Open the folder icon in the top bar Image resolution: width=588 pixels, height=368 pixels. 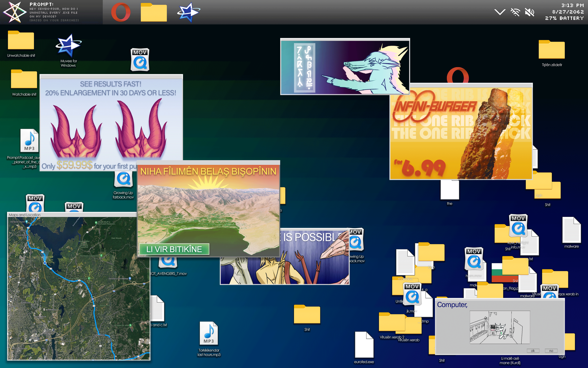coord(154,12)
